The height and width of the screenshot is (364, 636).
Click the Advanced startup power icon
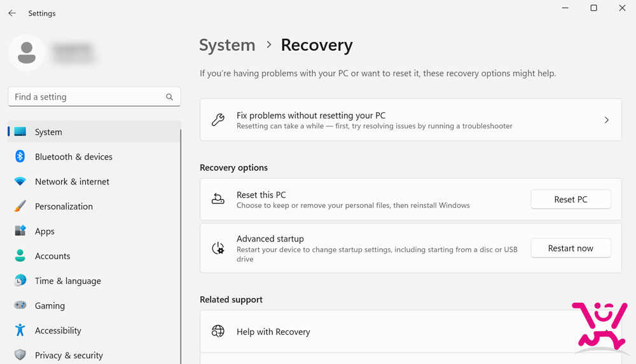(218, 248)
